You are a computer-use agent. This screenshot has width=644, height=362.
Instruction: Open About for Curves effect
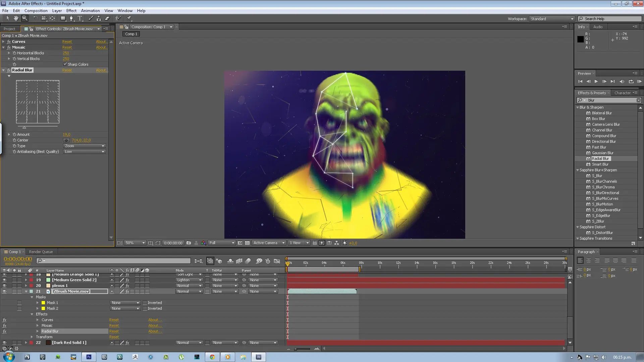click(x=101, y=42)
